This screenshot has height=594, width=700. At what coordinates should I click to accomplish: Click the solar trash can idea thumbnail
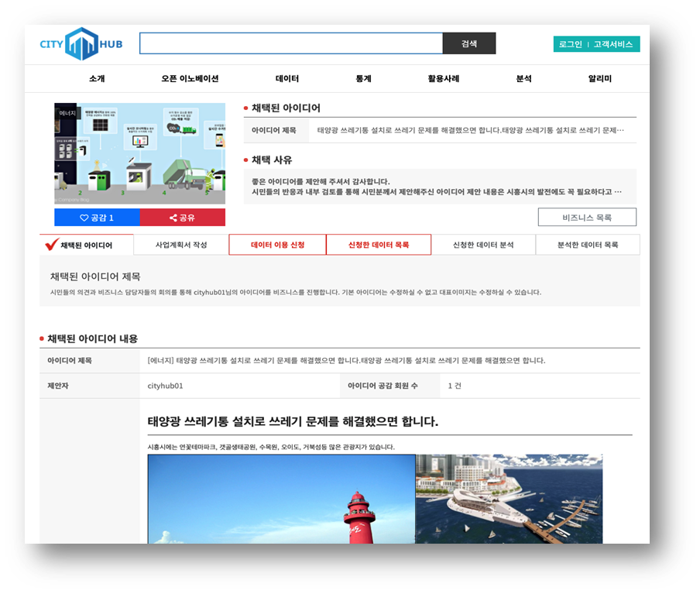[139, 153]
